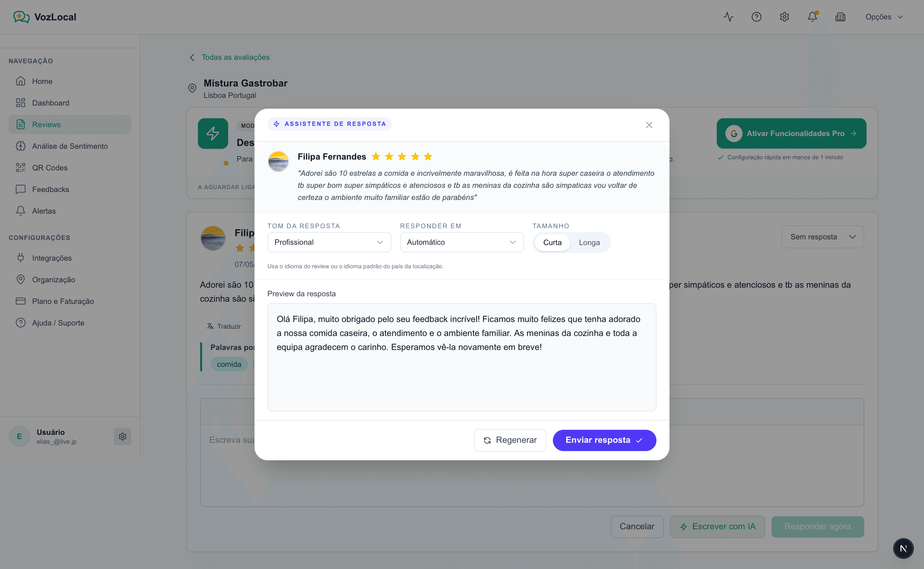Click the Assistente de Resposta badge
This screenshot has width=924, height=569.
[330, 124]
